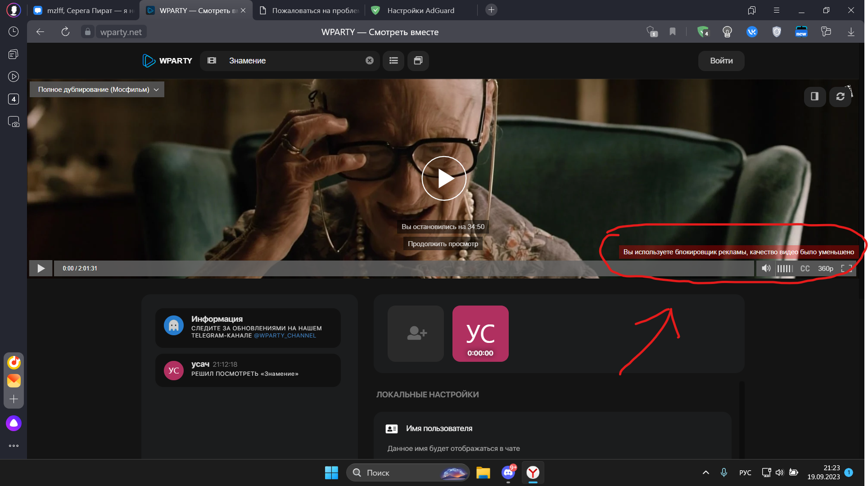
Task: Click the playlist list icon beside search
Action: pyautogui.click(x=393, y=61)
